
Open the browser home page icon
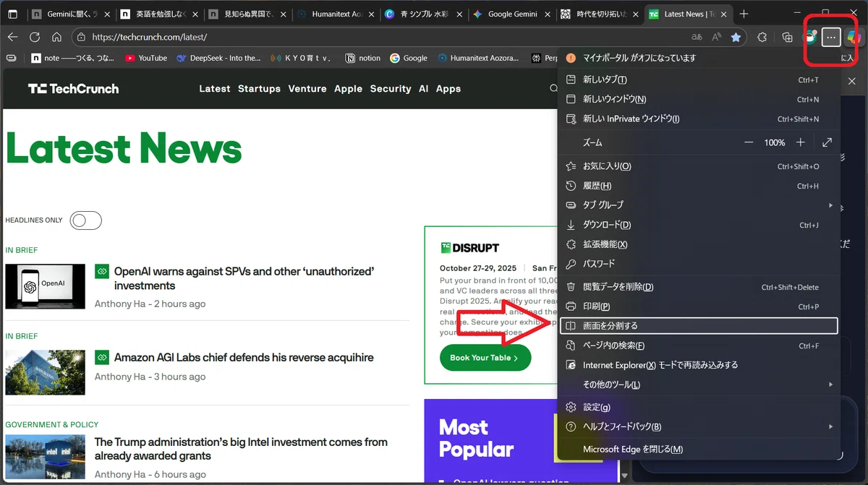pyautogui.click(x=56, y=37)
